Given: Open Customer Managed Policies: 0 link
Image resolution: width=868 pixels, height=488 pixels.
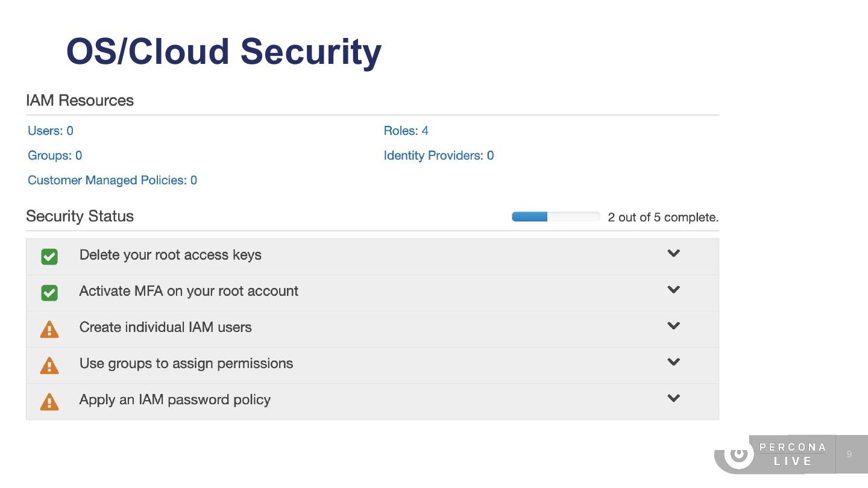Looking at the screenshot, I should point(112,180).
